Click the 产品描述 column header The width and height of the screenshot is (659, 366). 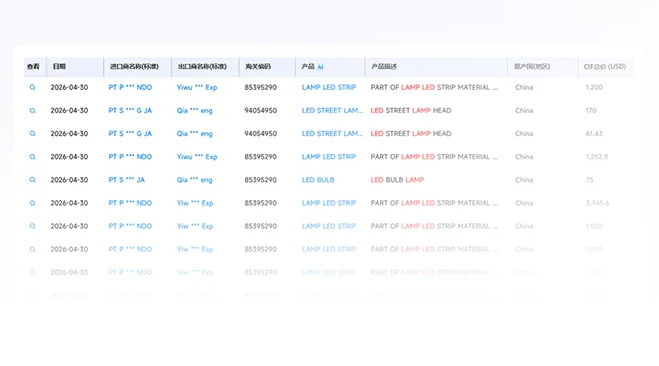point(384,66)
